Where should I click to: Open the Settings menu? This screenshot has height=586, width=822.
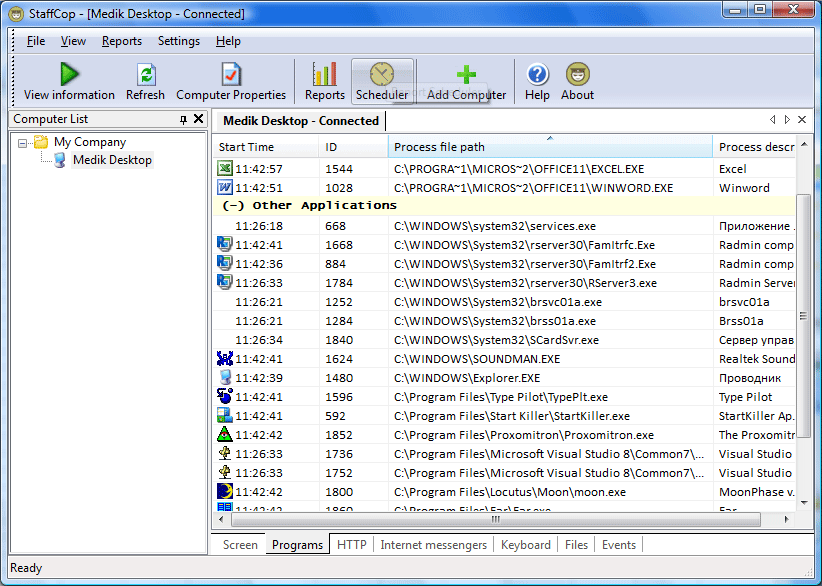click(179, 41)
